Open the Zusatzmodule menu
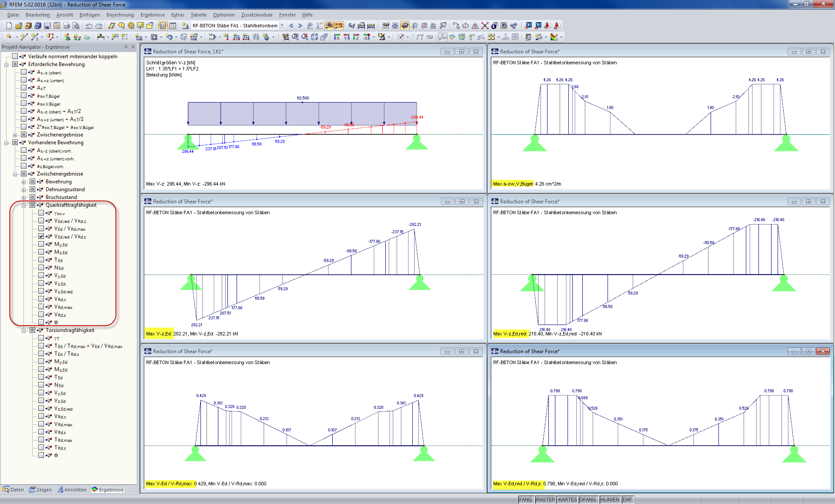This screenshot has height=504, width=835. click(257, 15)
